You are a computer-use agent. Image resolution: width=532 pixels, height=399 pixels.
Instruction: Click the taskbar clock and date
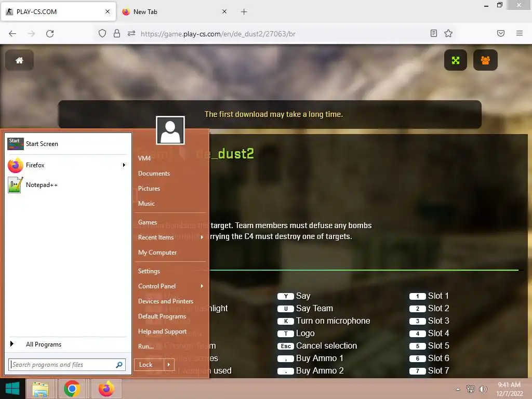pyautogui.click(x=509, y=389)
